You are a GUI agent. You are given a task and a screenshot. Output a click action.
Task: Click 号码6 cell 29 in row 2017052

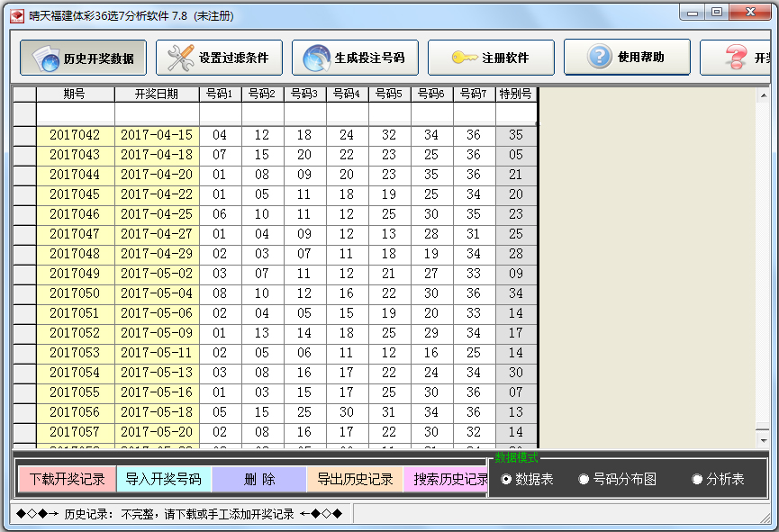point(431,333)
